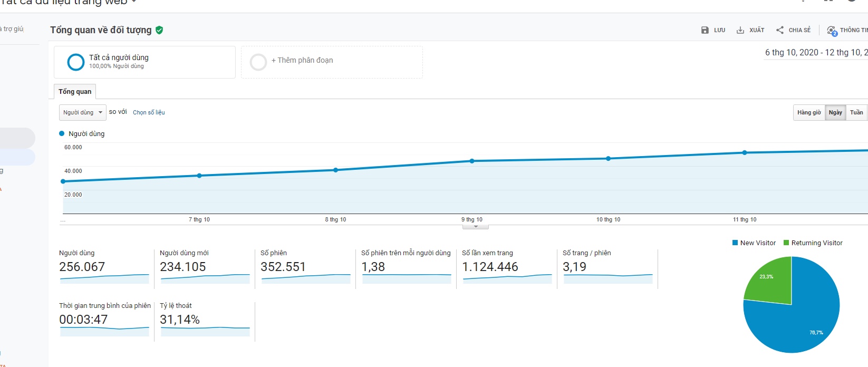The width and height of the screenshot is (868, 367).
Task: Click the green verified shield icon
Action: (x=159, y=30)
